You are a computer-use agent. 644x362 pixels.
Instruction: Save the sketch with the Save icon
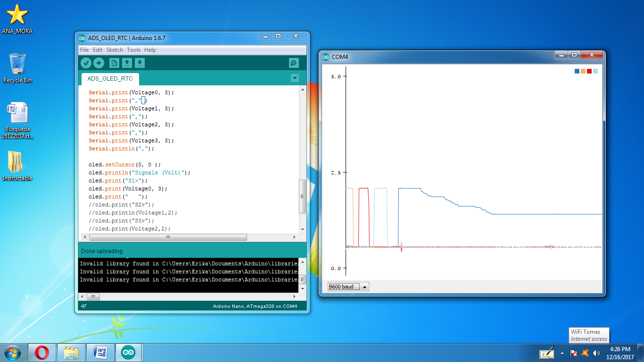(140, 63)
